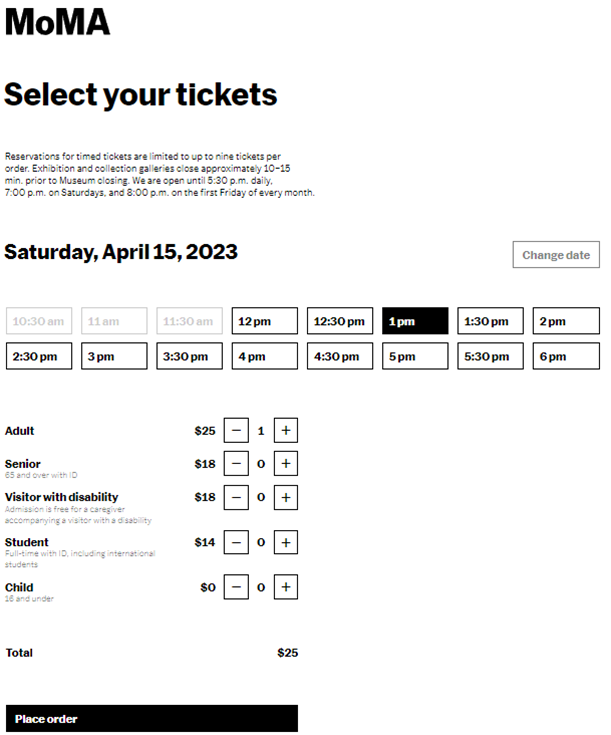The image size is (611, 735).
Task: Reduce Visitor with disability ticket count
Action: 236,497
